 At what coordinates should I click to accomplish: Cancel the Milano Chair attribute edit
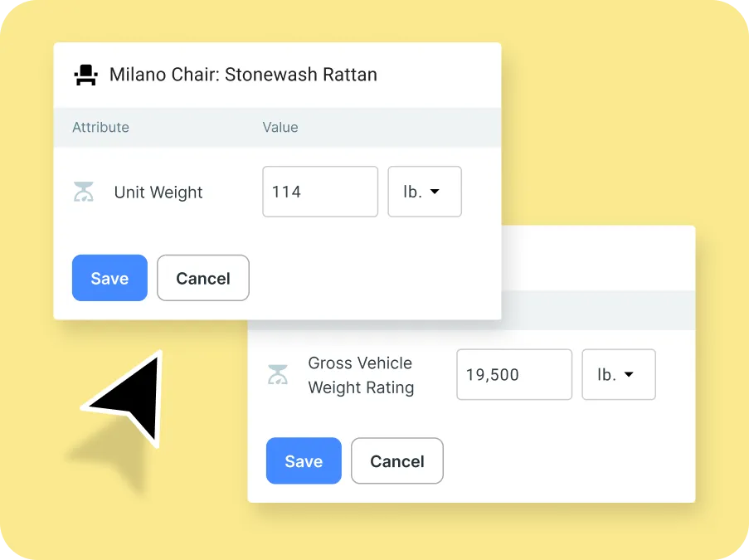pos(202,278)
